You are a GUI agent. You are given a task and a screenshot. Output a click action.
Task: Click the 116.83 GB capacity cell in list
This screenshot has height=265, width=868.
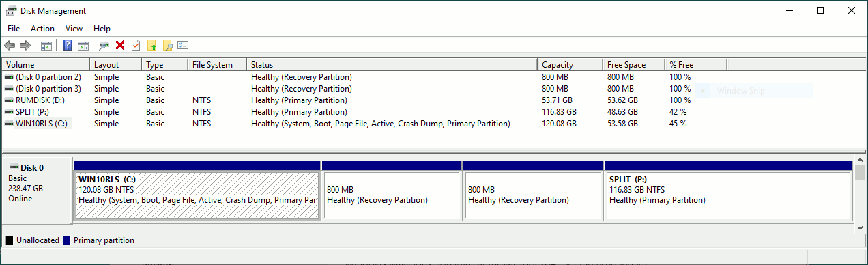click(560, 112)
